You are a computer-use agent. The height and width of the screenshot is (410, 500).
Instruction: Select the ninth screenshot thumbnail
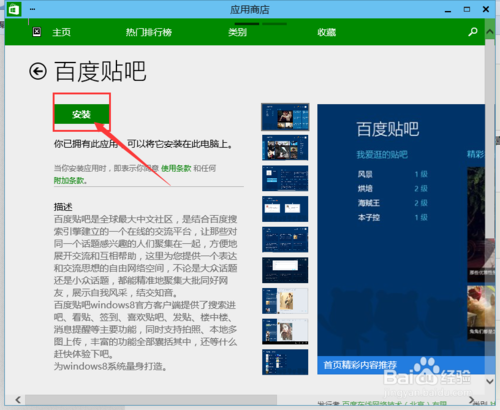click(285, 362)
